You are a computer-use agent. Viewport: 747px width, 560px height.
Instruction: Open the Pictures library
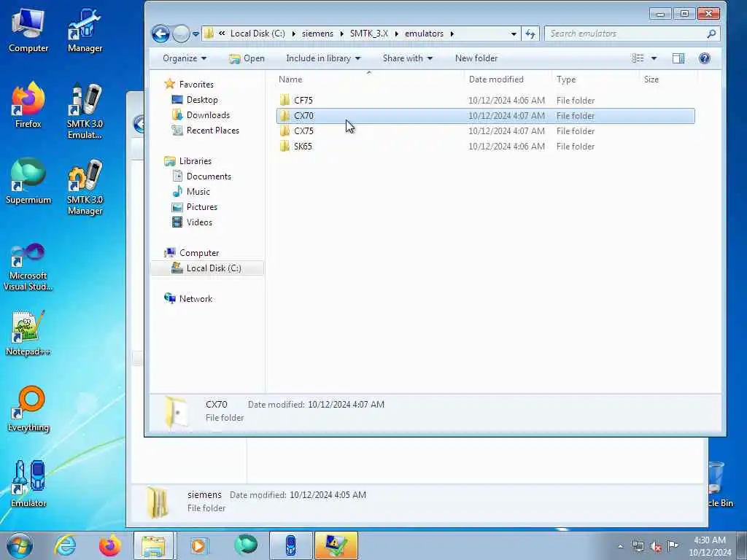(x=201, y=206)
